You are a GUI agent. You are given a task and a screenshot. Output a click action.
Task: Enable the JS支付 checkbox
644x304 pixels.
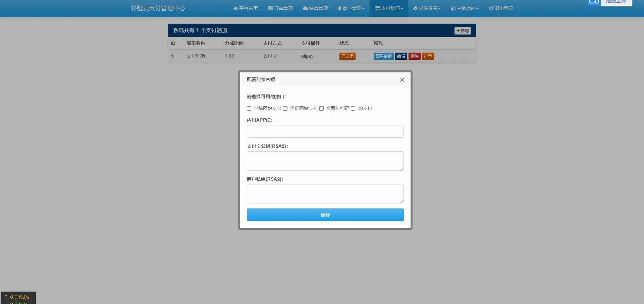pyautogui.click(x=353, y=108)
